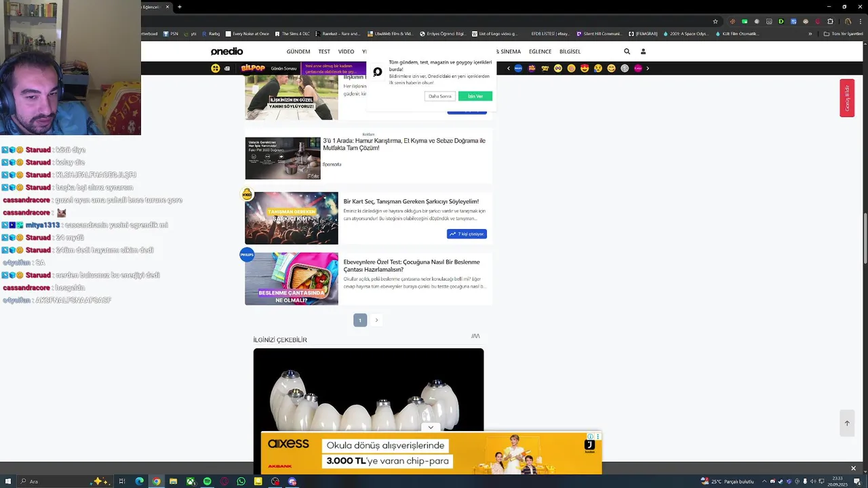Image resolution: width=868 pixels, height=488 pixels.
Task: Open GÜNDEM menu item
Action: point(298,52)
